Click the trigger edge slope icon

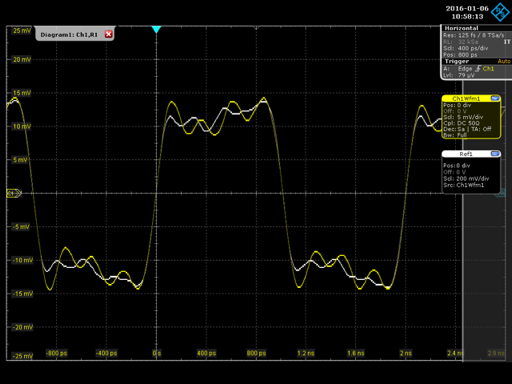pos(478,69)
